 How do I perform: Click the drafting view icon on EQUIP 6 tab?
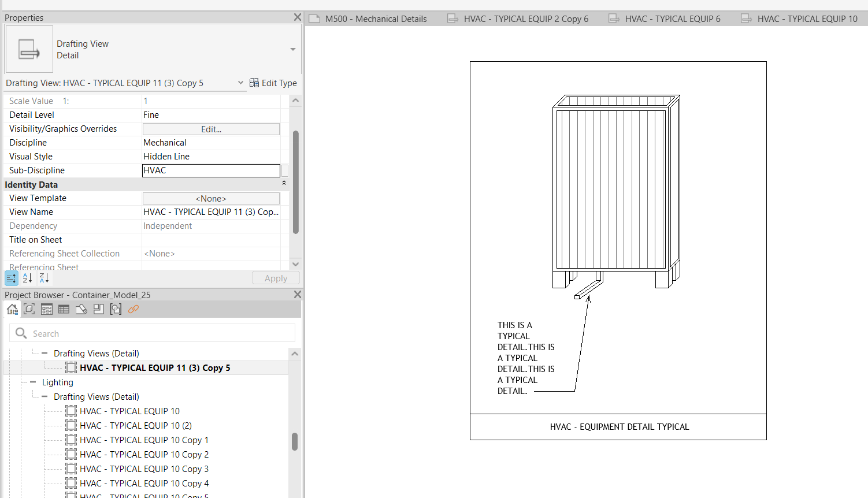pos(614,18)
